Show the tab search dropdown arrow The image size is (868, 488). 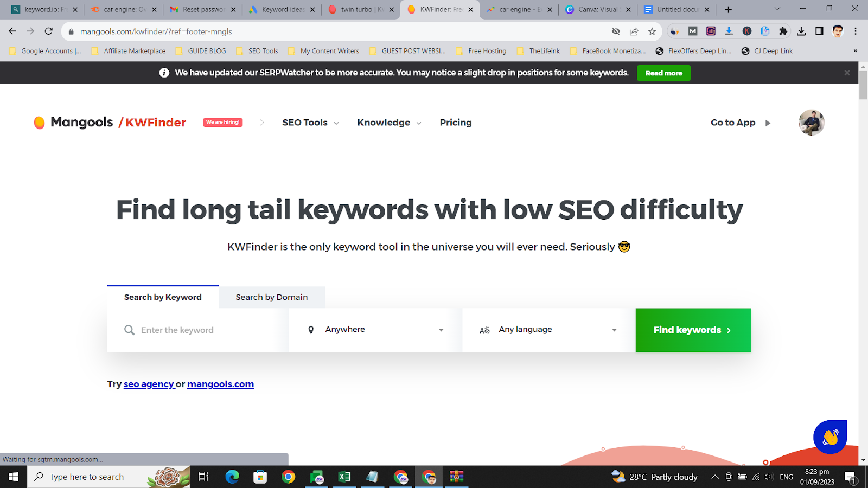coord(777,9)
